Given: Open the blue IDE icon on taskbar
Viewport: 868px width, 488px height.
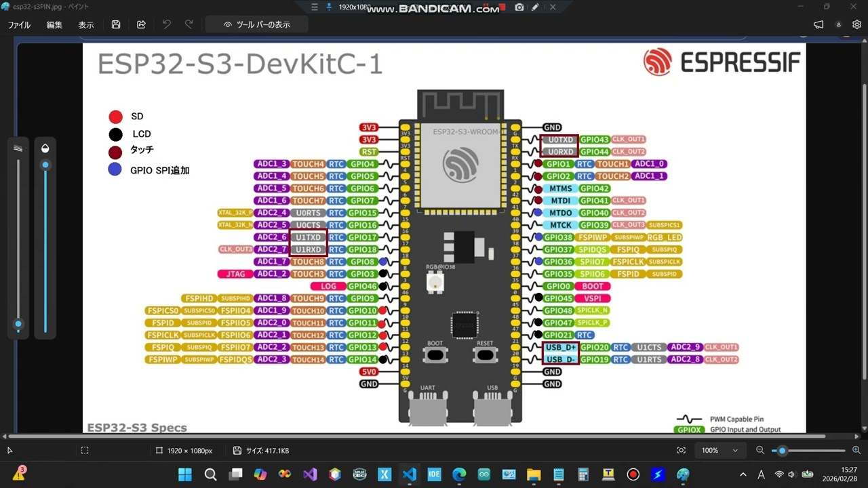Looking at the screenshot, I should point(435,474).
